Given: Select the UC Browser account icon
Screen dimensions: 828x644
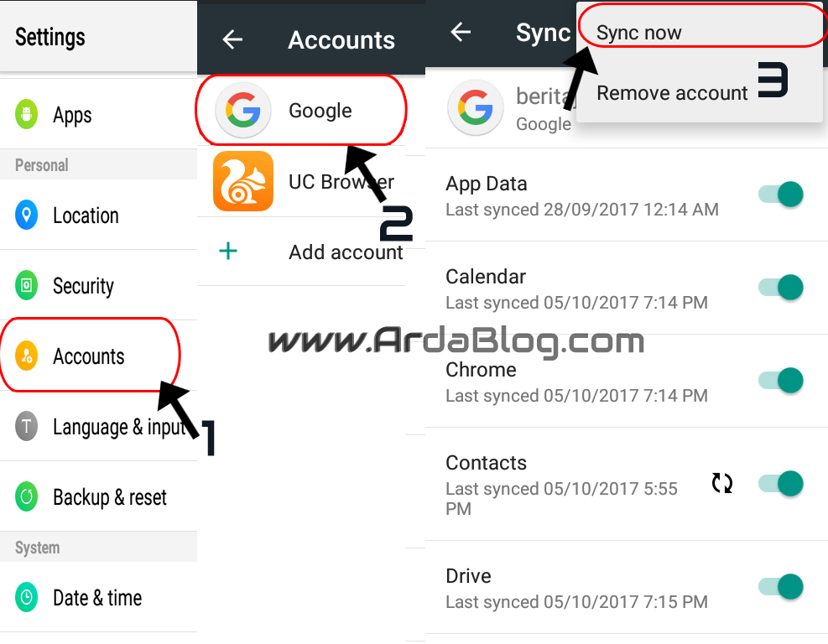Looking at the screenshot, I should [x=243, y=181].
